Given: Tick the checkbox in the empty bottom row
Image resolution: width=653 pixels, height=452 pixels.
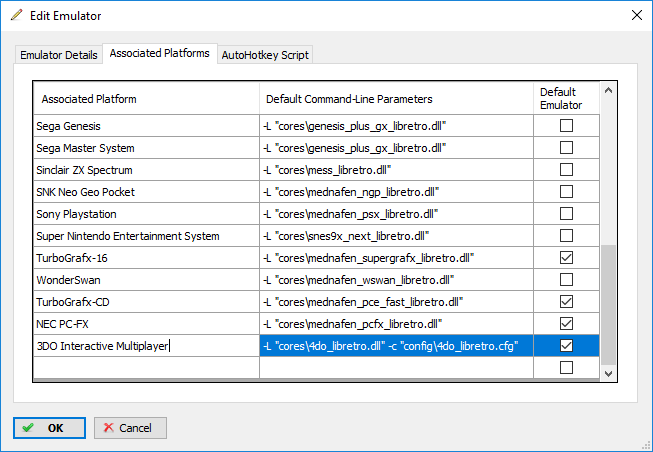Looking at the screenshot, I should 566,367.
